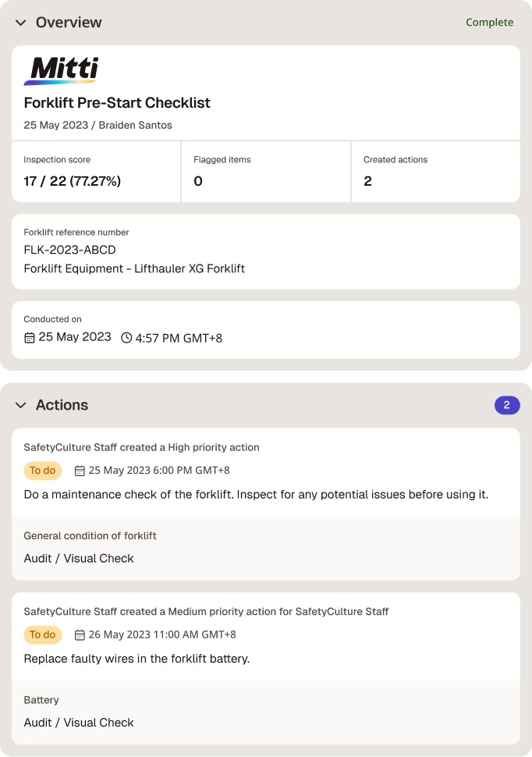Open the Inspection score card
Screen dimensions: 532x757
coord(96,172)
